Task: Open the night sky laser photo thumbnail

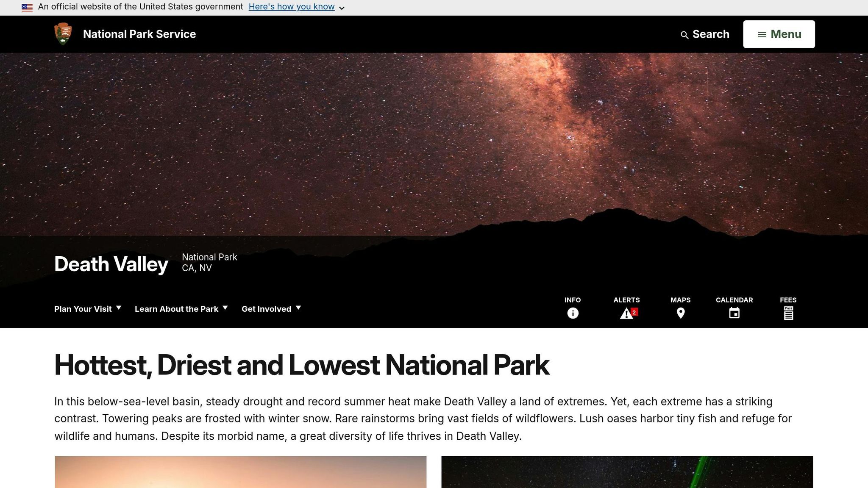Action: 627,472
